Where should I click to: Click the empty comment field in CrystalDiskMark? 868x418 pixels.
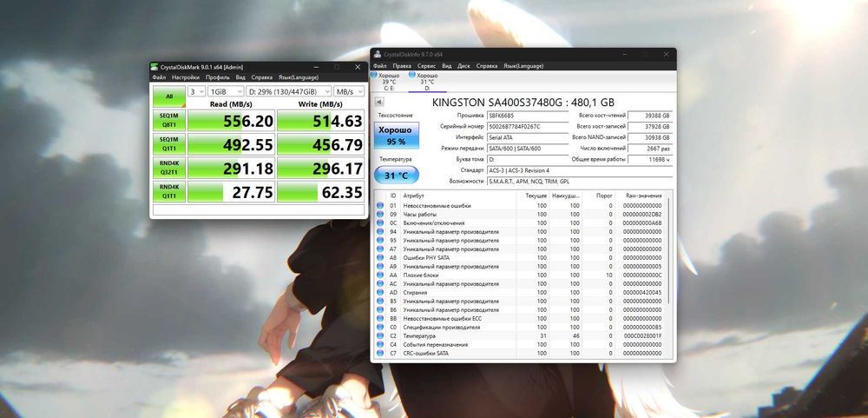[259, 210]
